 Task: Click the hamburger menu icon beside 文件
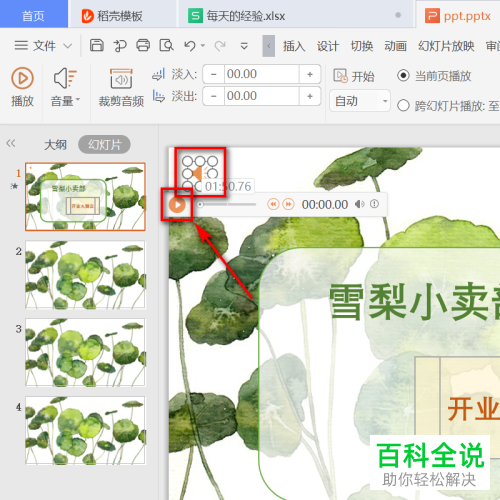tap(21, 45)
